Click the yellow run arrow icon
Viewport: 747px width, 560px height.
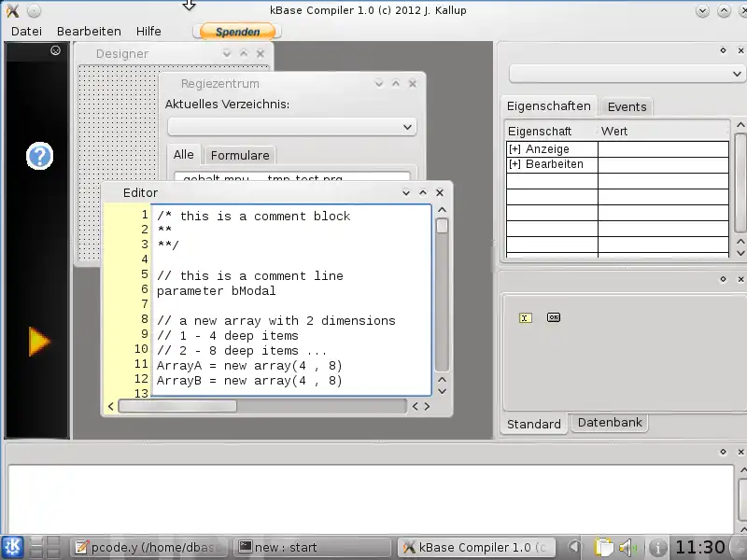point(39,341)
